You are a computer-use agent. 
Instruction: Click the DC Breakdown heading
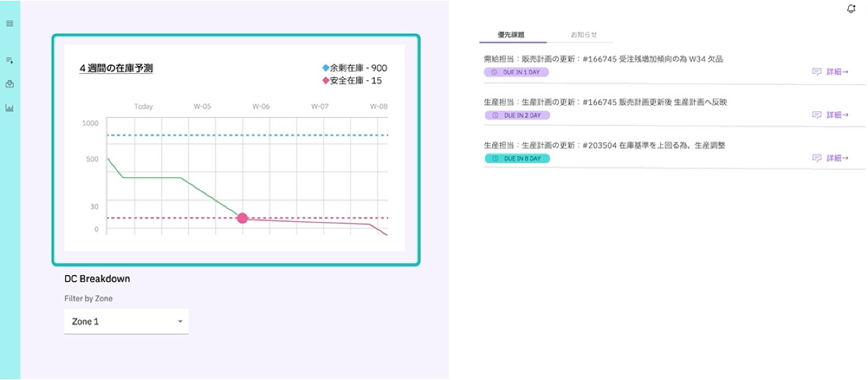(x=97, y=279)
